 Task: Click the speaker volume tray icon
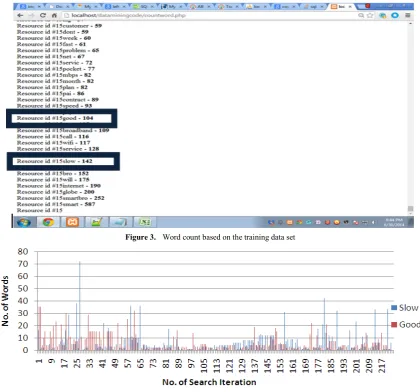point(373,222)
